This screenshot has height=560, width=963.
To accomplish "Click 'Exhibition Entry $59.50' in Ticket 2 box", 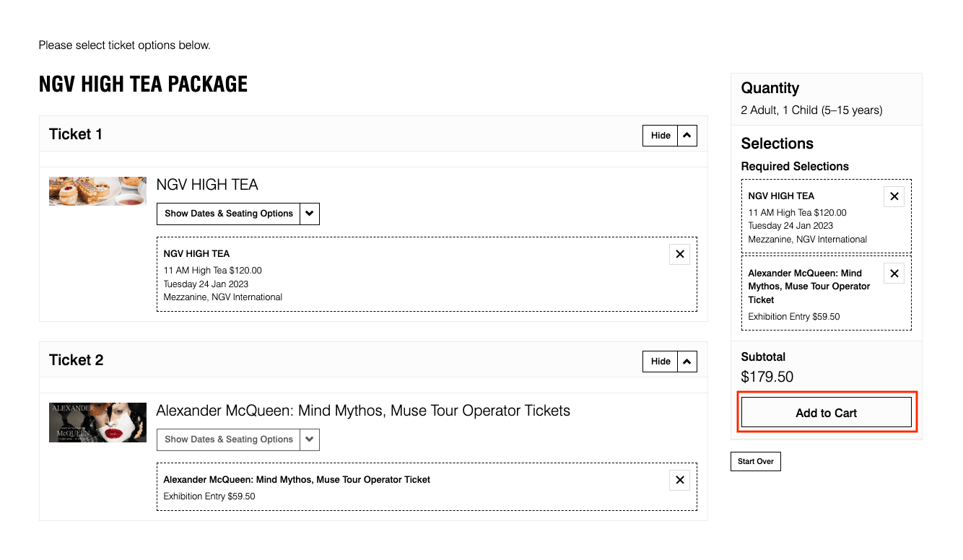I will pyautogui.click(x=209, y=496).
